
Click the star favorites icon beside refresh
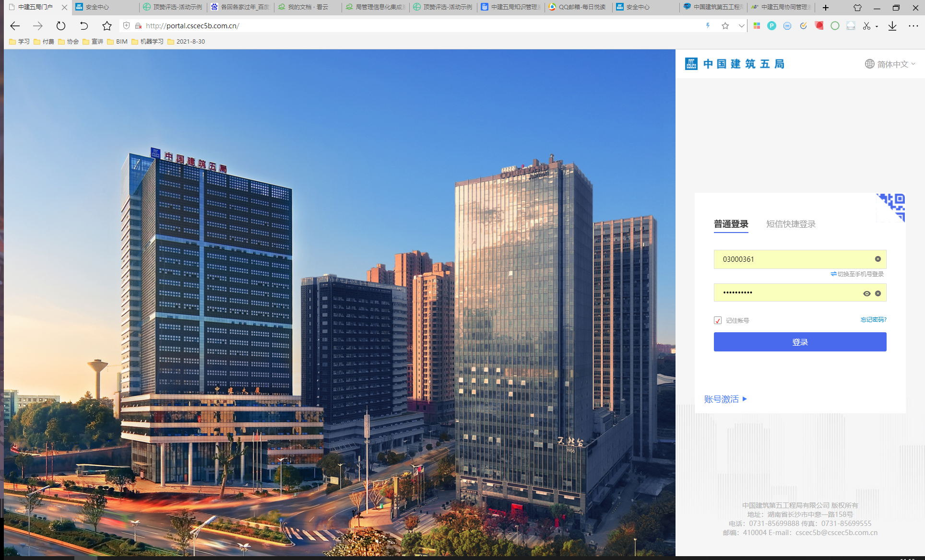tap(107, 26)
